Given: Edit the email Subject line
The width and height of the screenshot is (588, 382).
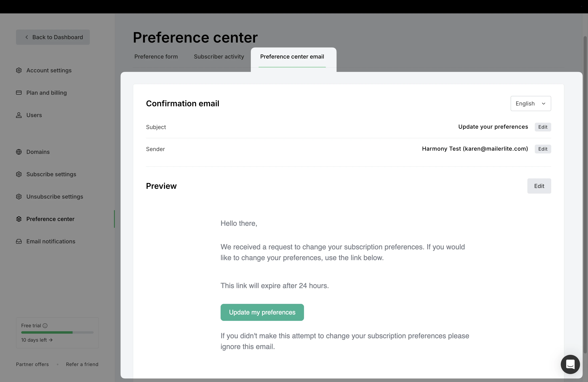Looking at the screenshot, I should point(543,127).
